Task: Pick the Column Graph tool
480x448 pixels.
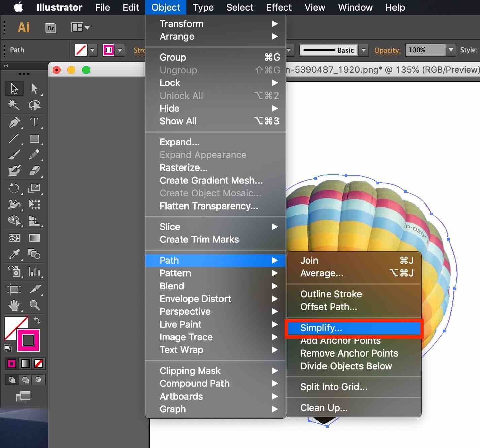Action: coord(34,271)
